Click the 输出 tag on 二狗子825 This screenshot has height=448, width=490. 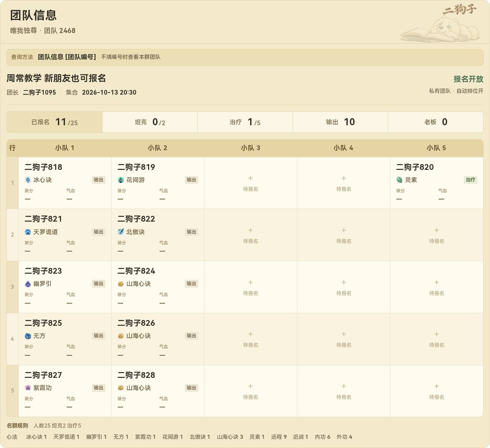(99, 336)
